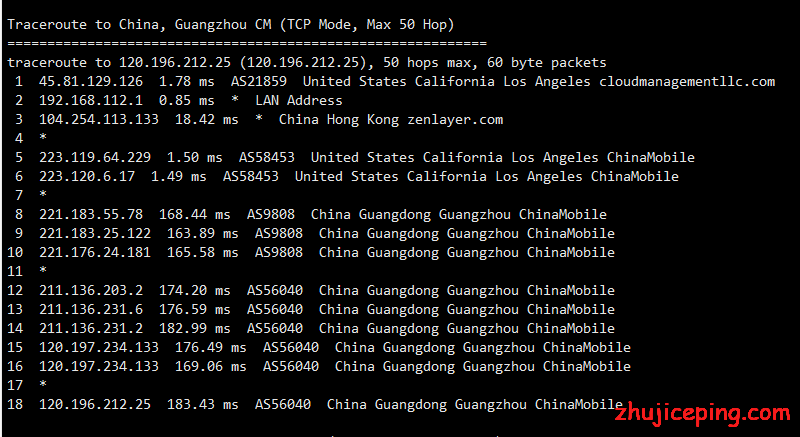Image resolution: width=800 pixels, height=437 pixels.
Task: Click the 183.43 ms latency value
Action: click(203, 405)
